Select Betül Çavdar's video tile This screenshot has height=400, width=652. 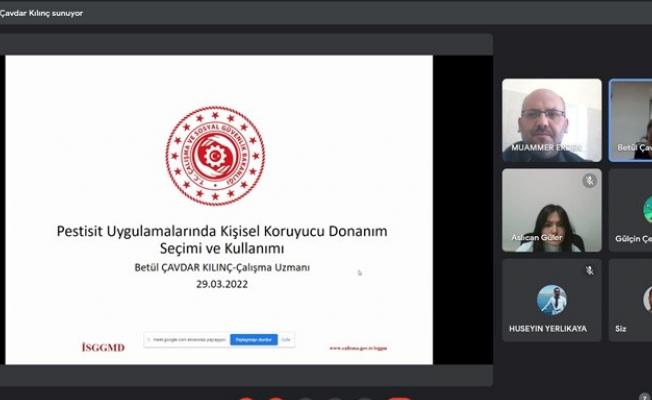coord(631,120)
